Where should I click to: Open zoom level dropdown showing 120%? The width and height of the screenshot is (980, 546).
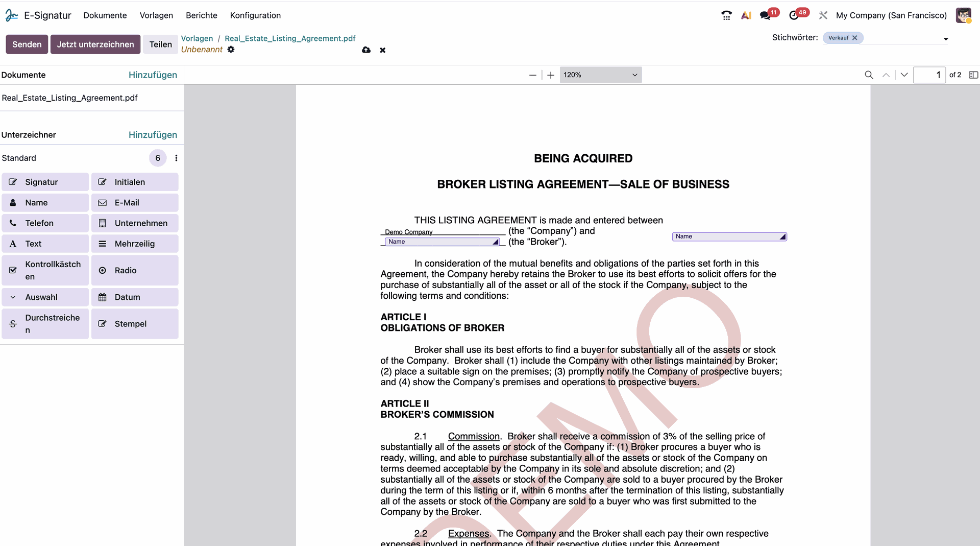coord(600,75)
